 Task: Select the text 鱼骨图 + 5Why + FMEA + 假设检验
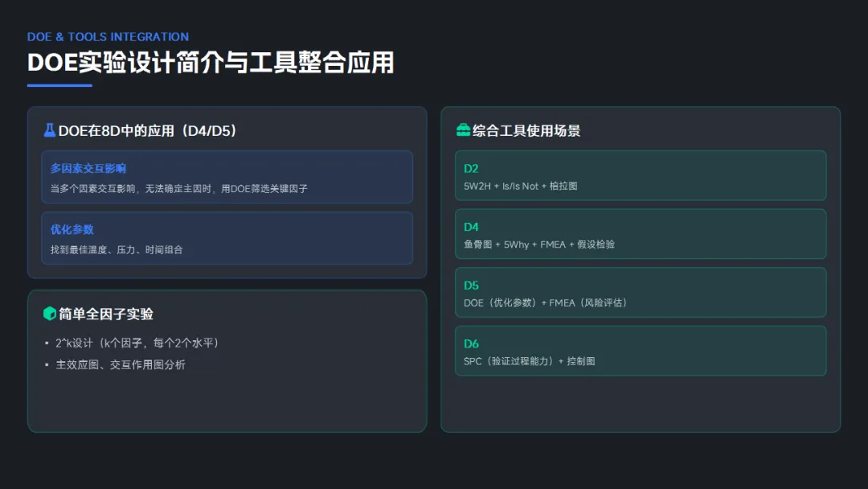click(539, 244)
